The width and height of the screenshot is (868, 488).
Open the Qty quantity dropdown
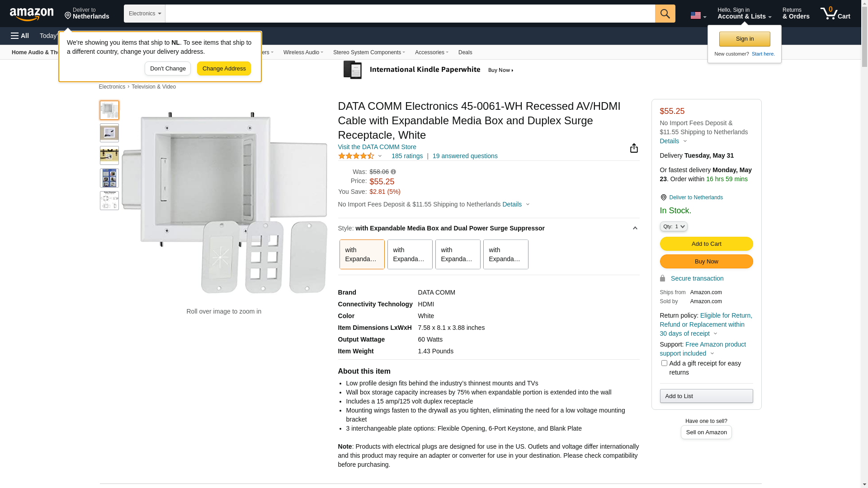click(x=673, y=226)
